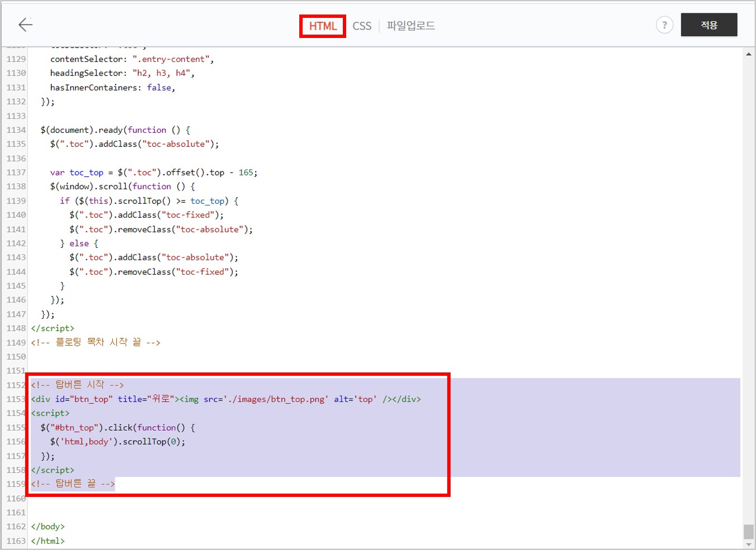Click the vertical scrollbar thumb

tap(749, 532)
